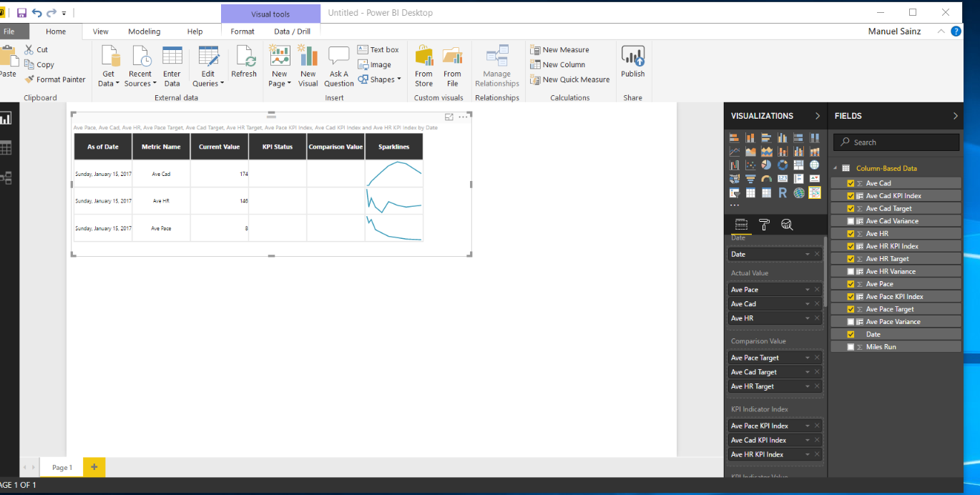This screenshot has height=495, width=980.
Task: Open the Analytics magnifier pane
Action: click(787, 224)
